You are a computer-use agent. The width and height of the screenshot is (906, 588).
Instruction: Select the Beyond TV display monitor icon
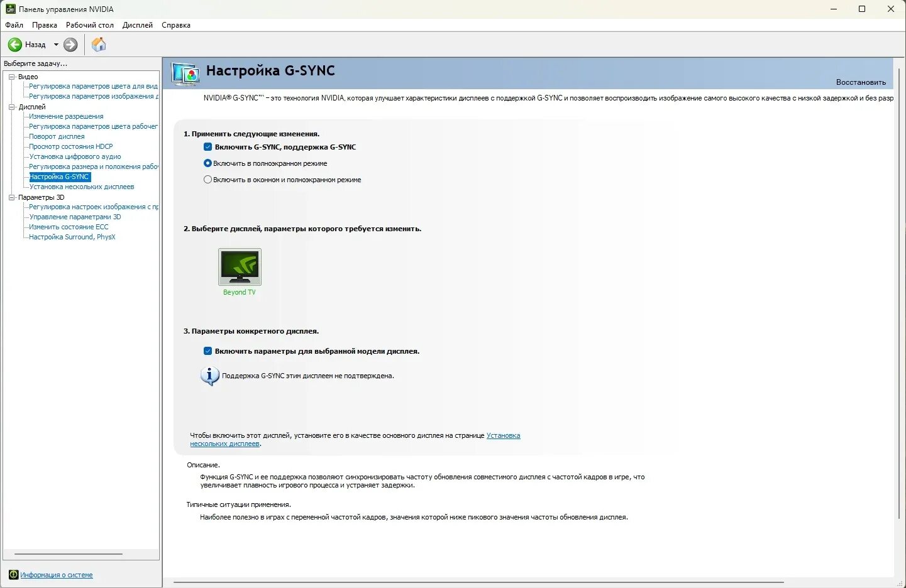click(240, 267)
